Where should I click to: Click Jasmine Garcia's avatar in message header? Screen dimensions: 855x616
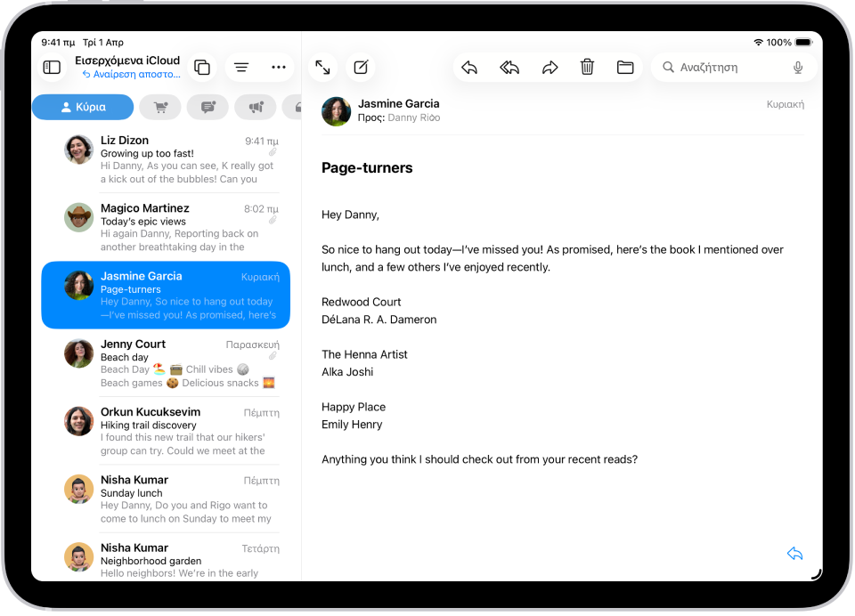click(x=337, y=111)
